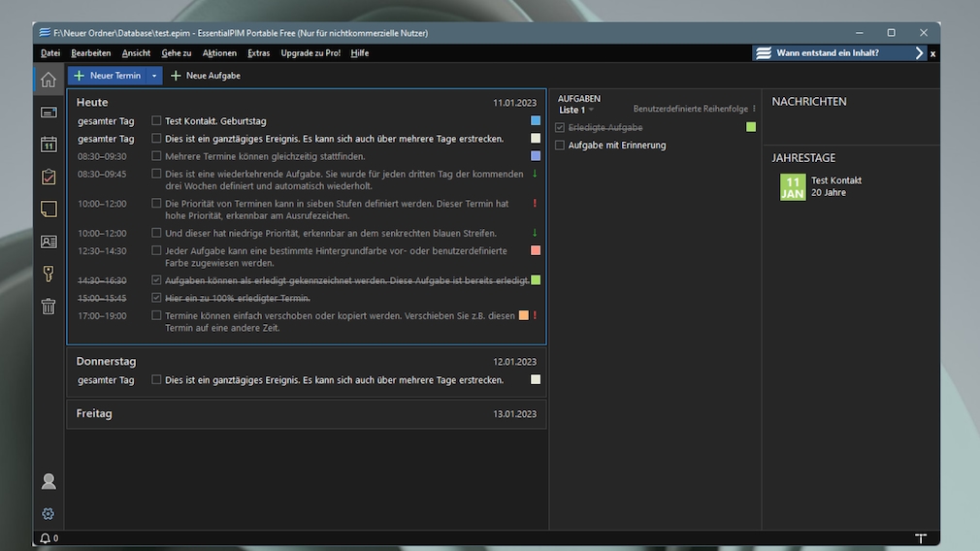Open the Contacts card icon in sidebar
The image size is (980, 551).
49,242
